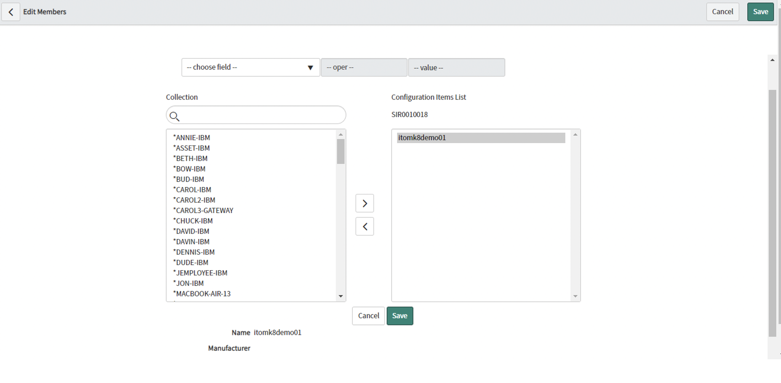Select *CAROL3-GATEWAY in the Collection list
Viewport: 781px width, 383px height.
point(203,210)
